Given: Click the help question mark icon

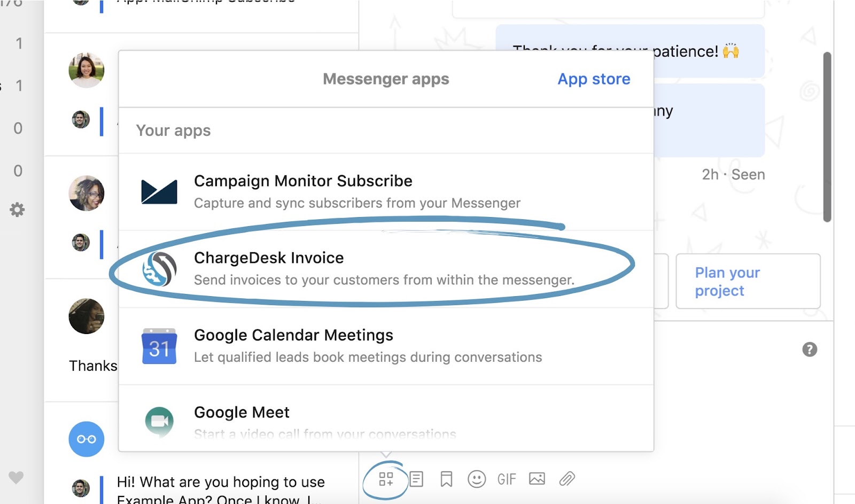Looking at the screenshot, I should pyautogui.click(x=810, y=350).
